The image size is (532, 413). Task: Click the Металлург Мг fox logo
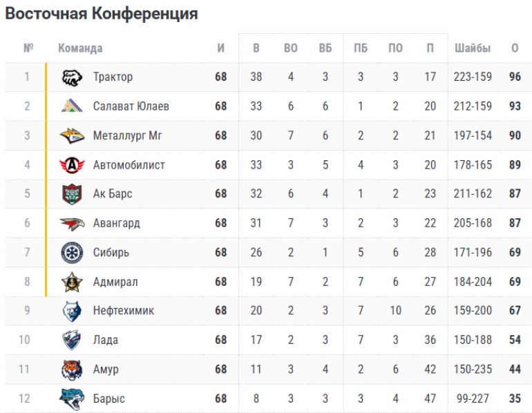[72, 135]
